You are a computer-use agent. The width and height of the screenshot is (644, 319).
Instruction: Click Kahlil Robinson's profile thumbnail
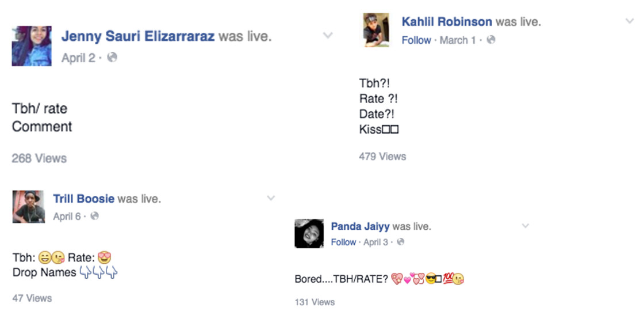(377, 30)
